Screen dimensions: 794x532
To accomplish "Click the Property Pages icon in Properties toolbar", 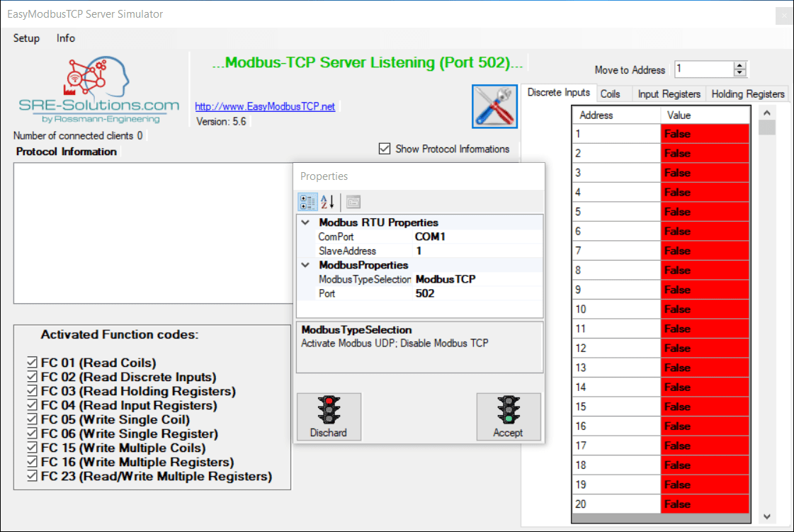I will (352, 201).
